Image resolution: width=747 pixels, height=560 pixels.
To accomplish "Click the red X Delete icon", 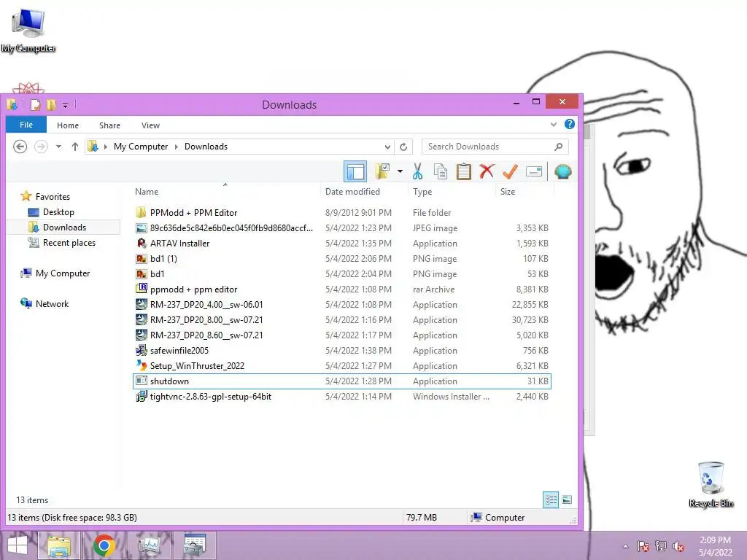I will coord(487,171).
